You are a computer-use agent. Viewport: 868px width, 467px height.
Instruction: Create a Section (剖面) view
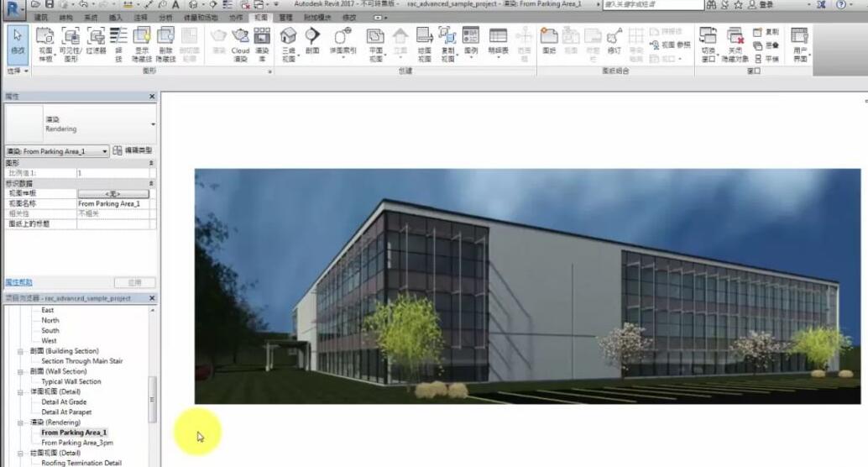(x=312, y=41)
